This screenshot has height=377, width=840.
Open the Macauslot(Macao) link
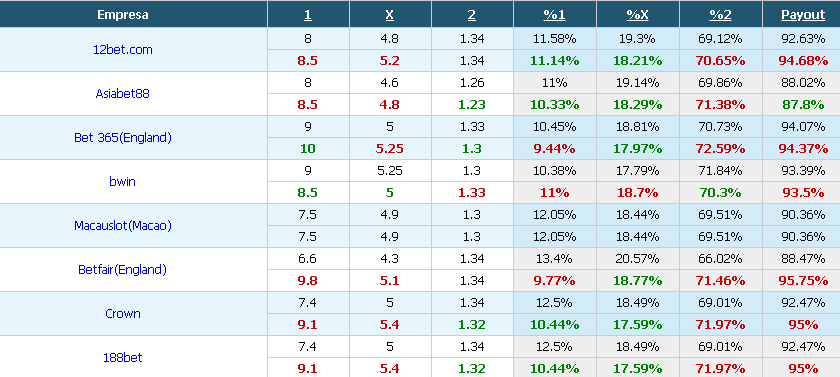(x=123, y=225)
